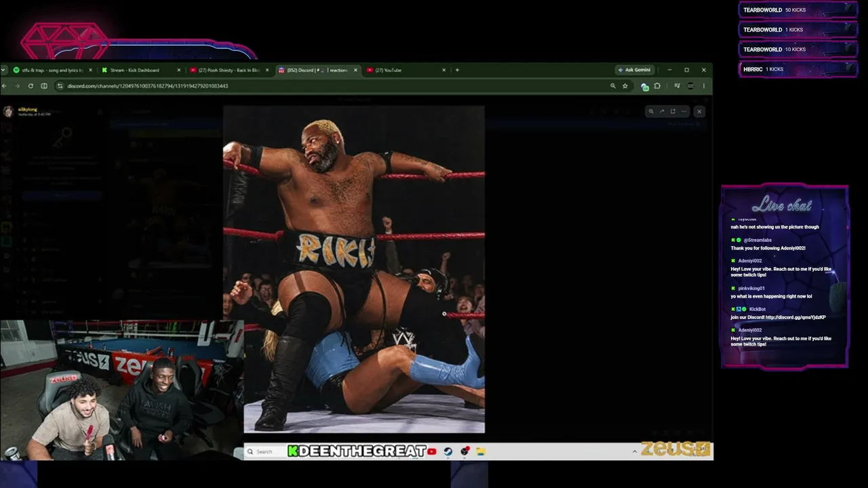This screenshot has height=488, width=868.
Task: Open a new browser tab
Action: coord(457,70)
